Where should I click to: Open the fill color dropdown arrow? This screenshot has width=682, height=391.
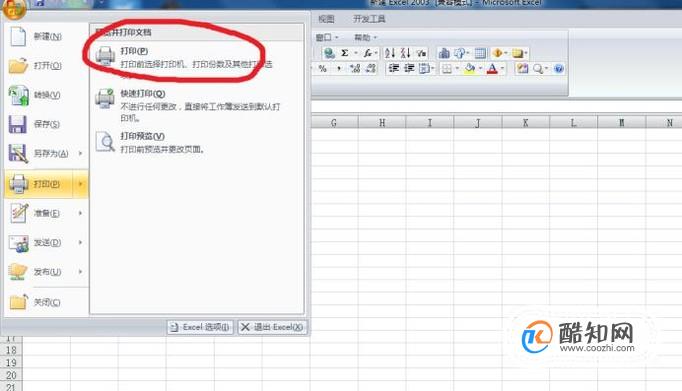[x=480, y=68]
